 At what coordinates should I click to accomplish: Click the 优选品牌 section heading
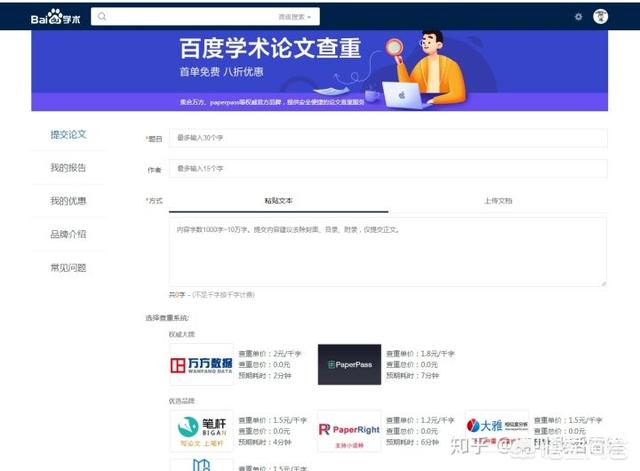point(182,401)
